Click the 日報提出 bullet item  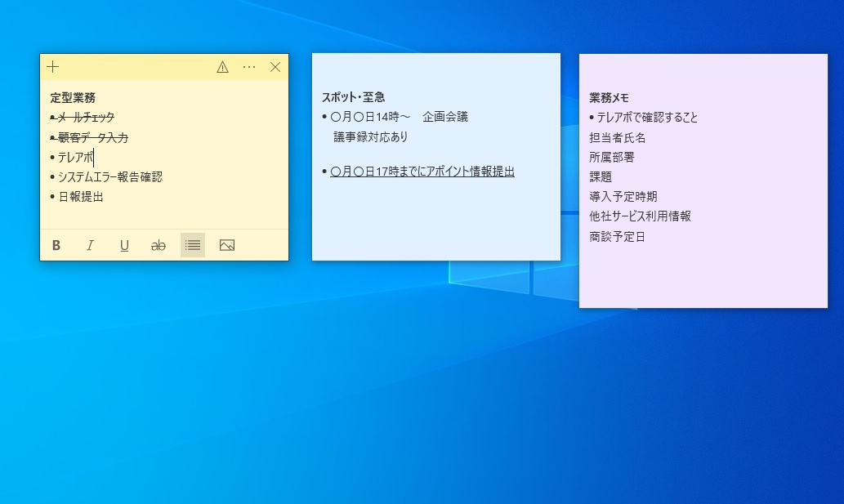coord(80,197)
